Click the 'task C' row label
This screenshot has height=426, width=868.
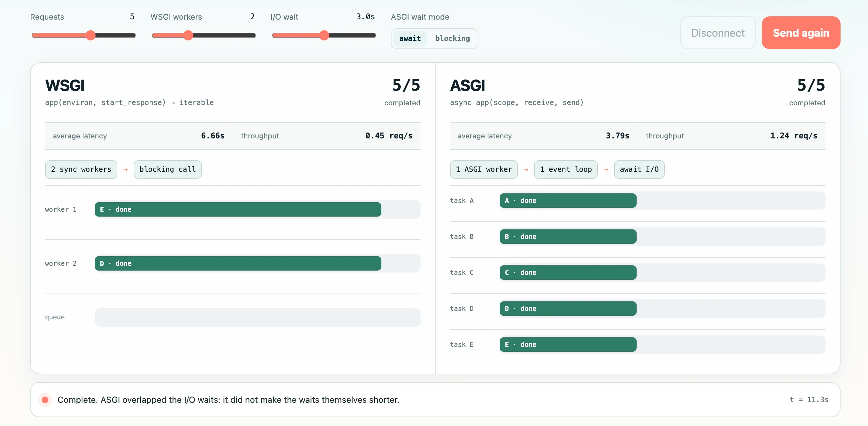pos(462,273)
